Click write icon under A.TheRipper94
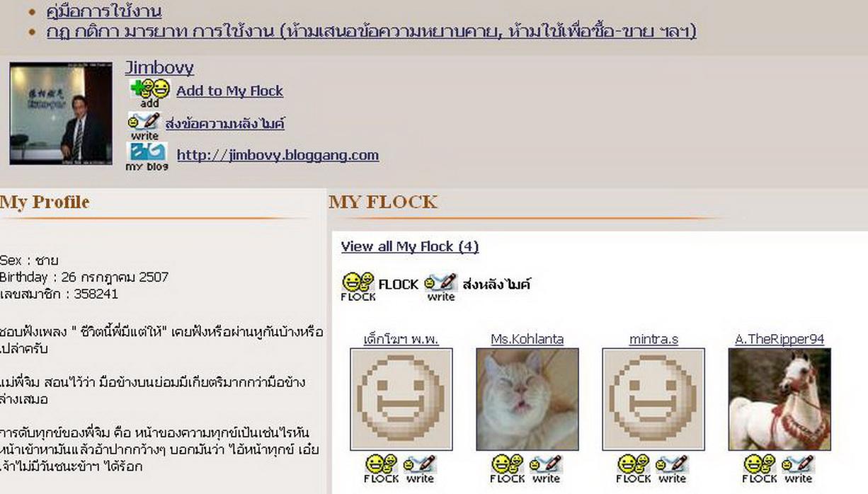This screenshot has height=494, width=868. point(798,469)
